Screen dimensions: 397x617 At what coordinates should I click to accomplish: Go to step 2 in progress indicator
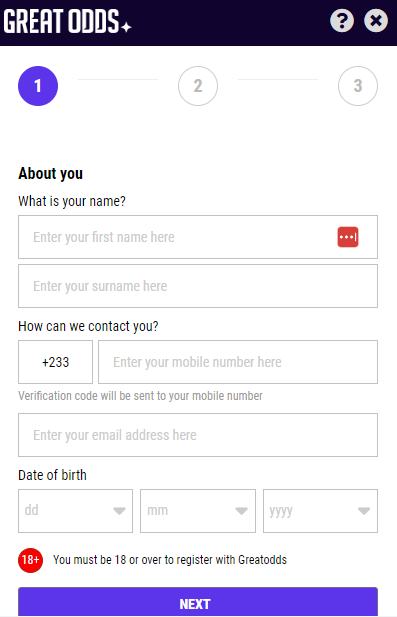pyautogui.click(x=198, y=86)
